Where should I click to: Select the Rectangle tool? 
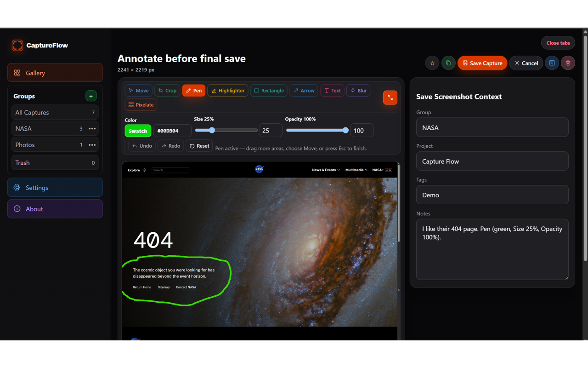click(269, 91)
